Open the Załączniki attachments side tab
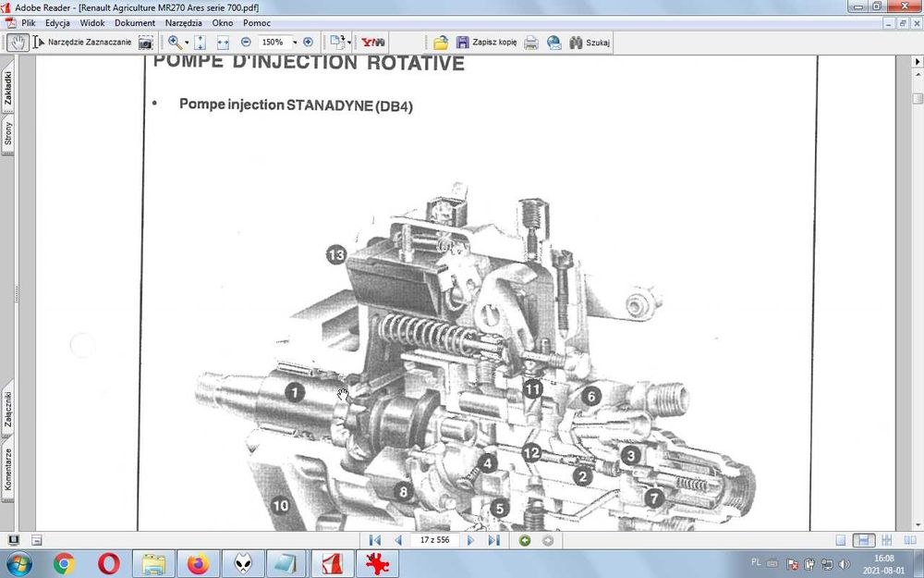This screenshot has width=924, height=578. 7,410
